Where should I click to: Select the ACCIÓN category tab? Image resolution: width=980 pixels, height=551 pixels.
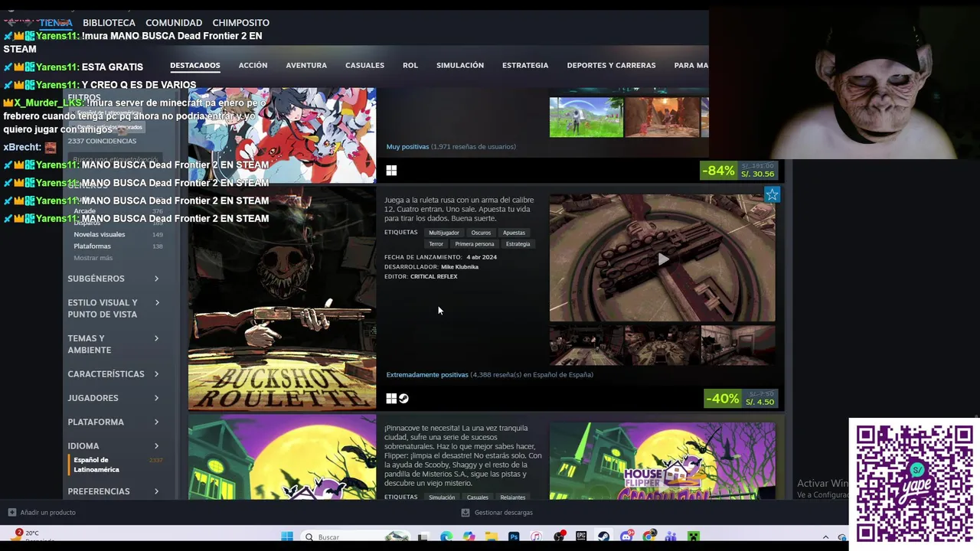point(253,65)
